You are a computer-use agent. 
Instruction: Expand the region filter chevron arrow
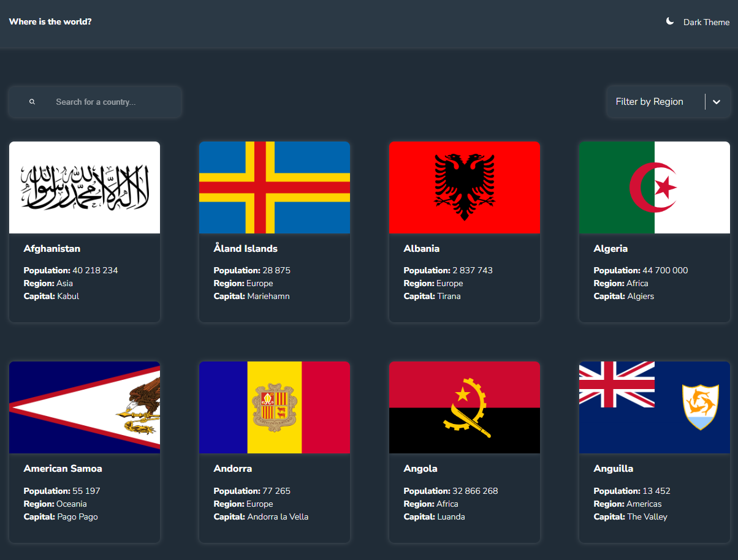(x=717, y=102)
